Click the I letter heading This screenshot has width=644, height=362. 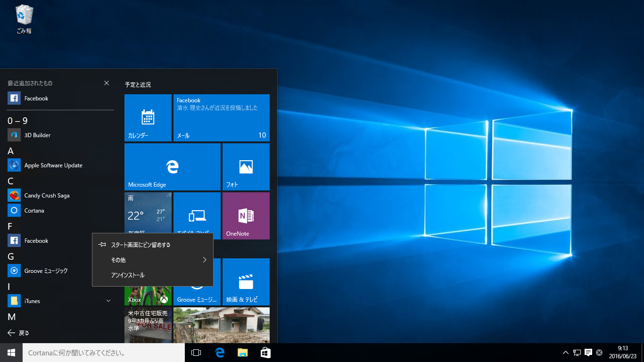[9, 287]
